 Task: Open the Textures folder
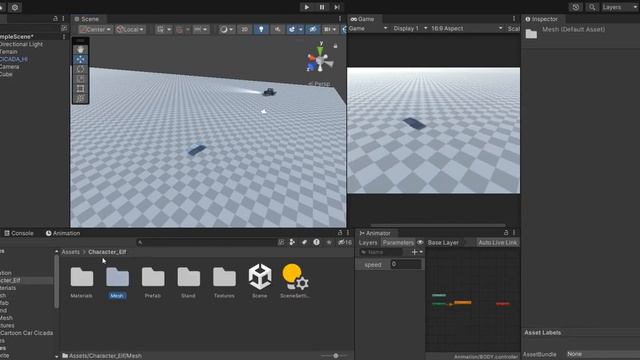[224, 281]
